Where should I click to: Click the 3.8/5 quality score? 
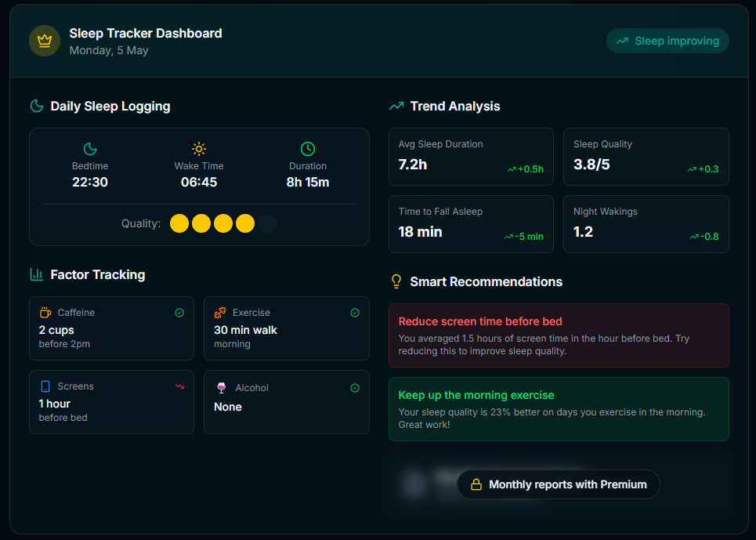591,165
